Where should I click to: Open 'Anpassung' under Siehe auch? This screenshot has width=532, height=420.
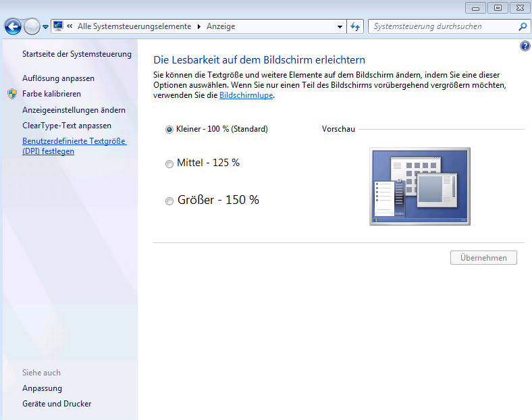[x=42, y=388]
